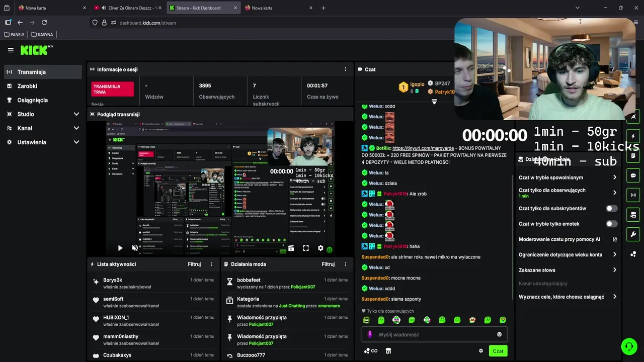Click Filtruj in Działania moda panel
Screen dimensions: 644x362
pos(328,264)
